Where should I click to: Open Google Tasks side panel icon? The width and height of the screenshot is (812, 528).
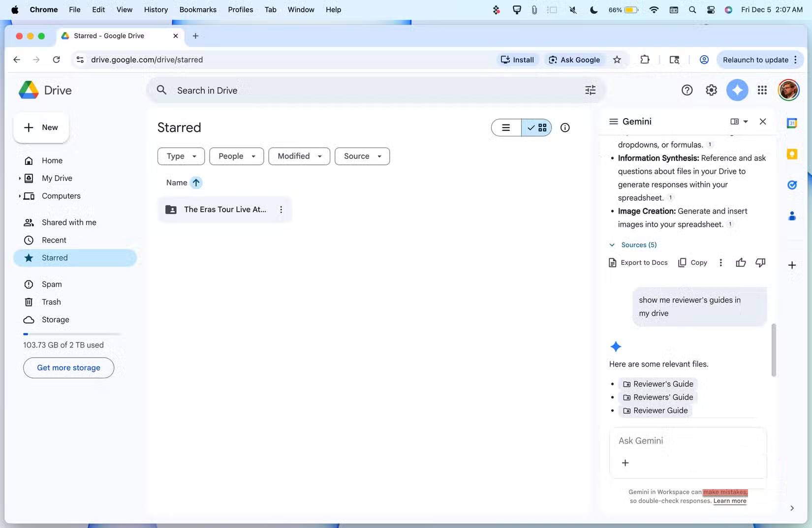pyautogui.click(x=792, y=185)
